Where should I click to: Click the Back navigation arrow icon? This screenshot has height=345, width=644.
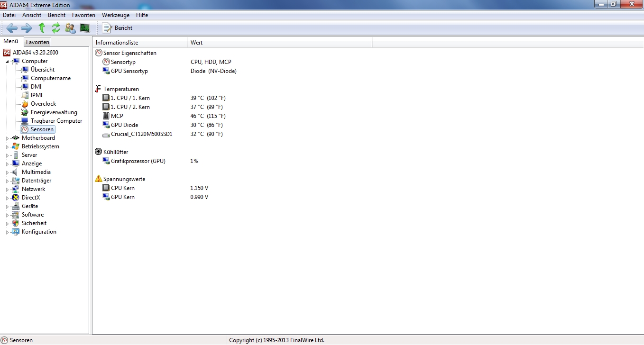[x=12, y=28]
